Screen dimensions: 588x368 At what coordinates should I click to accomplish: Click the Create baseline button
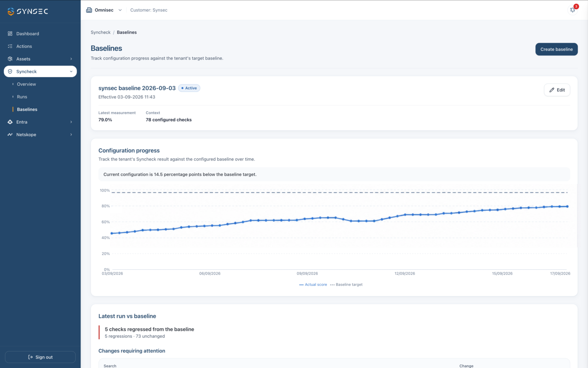[x=556, y=49]
